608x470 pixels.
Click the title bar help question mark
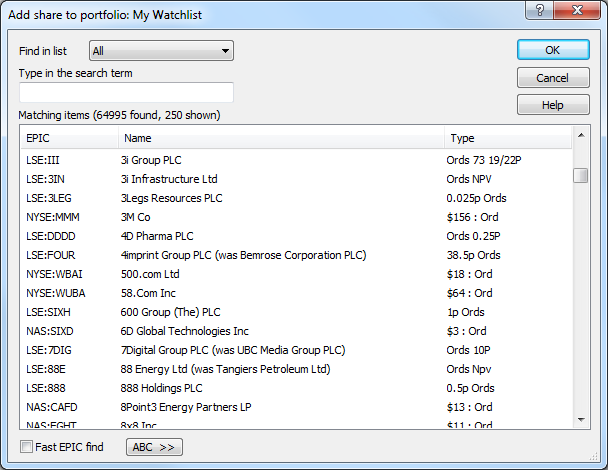[540, 10]
